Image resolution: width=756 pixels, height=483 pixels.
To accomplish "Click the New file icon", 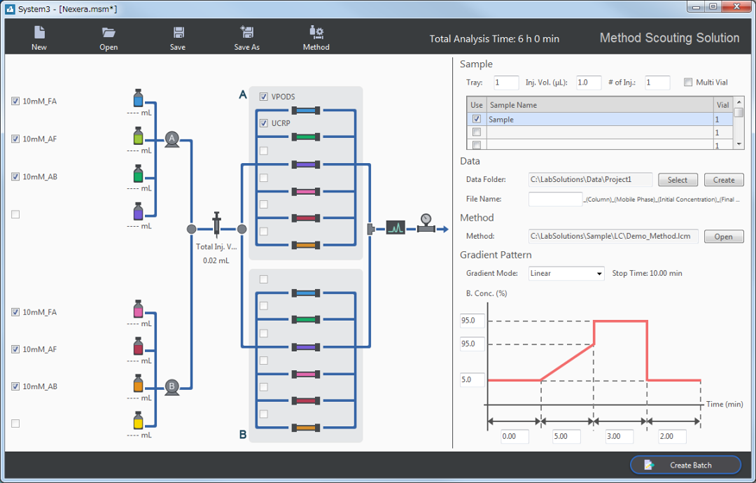I will (38, 33).
